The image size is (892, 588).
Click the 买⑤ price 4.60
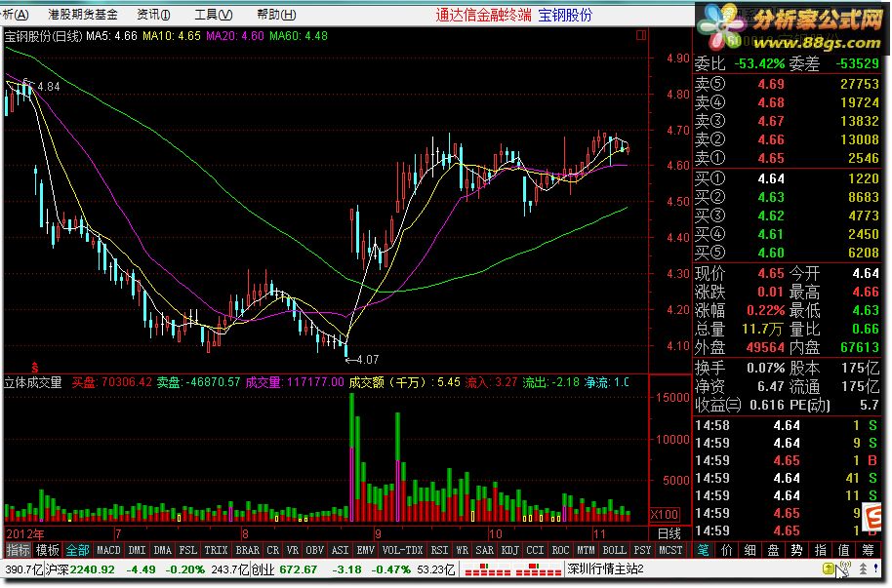pyautogui.click(x=771, y=253)
